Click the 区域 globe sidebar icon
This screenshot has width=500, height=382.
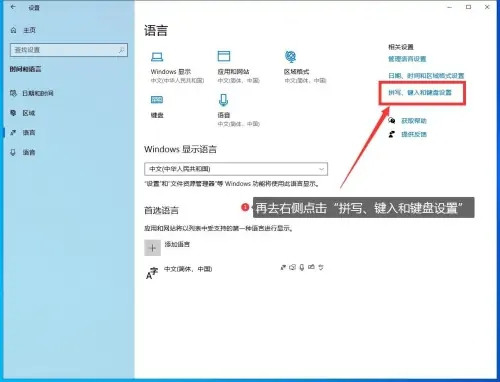[13, 113]
